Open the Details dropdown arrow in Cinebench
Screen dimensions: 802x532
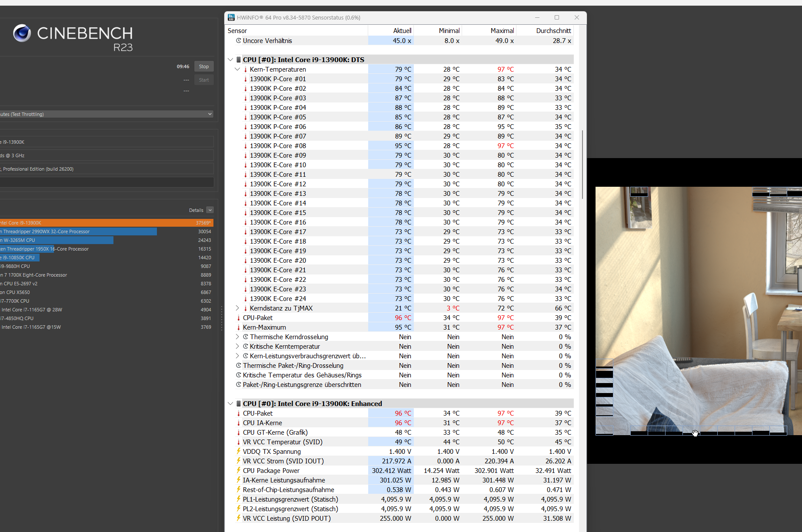point(210,210)
